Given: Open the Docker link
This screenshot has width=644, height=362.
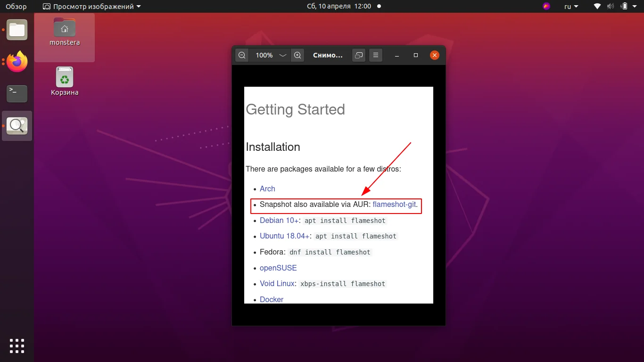Looking at the screenshot, I should tap(272, 299).
